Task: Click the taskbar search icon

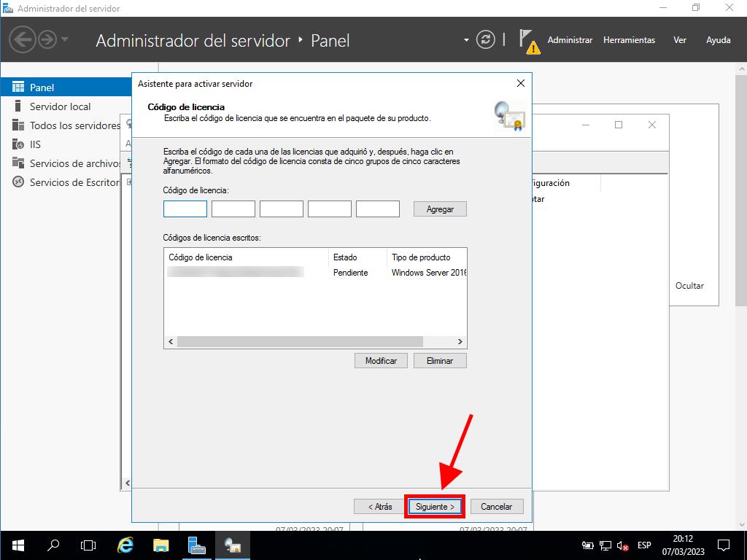Action: coord(53,545)
